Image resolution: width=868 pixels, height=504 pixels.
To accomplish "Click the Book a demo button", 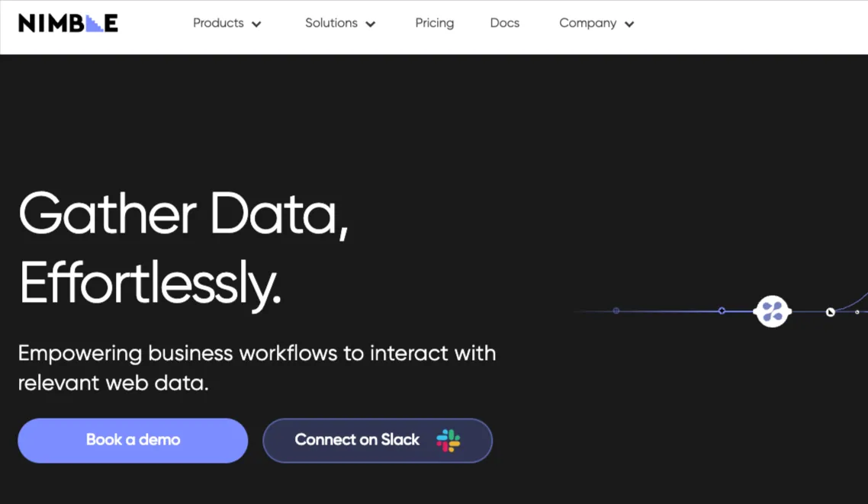I will (x=133, y=441).
